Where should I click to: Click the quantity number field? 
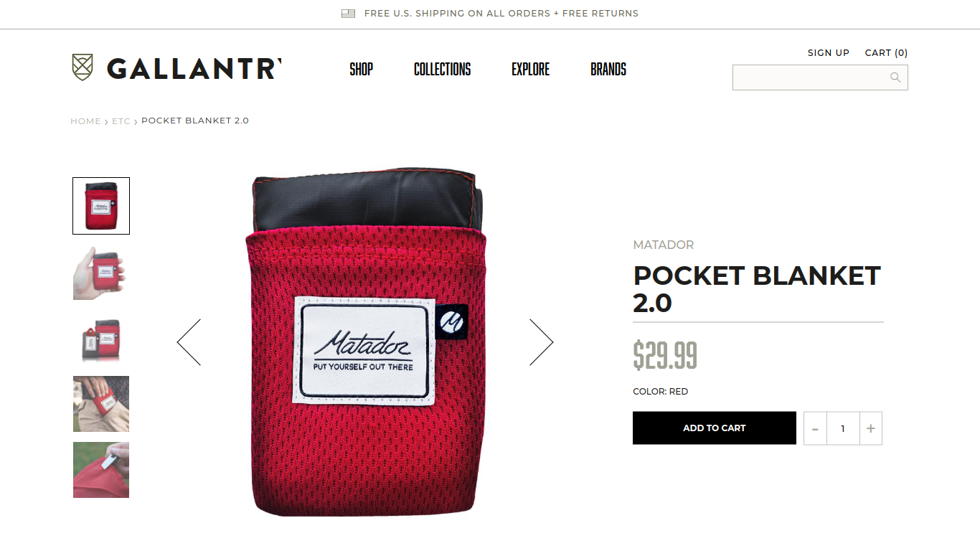(x=843, y=428)
